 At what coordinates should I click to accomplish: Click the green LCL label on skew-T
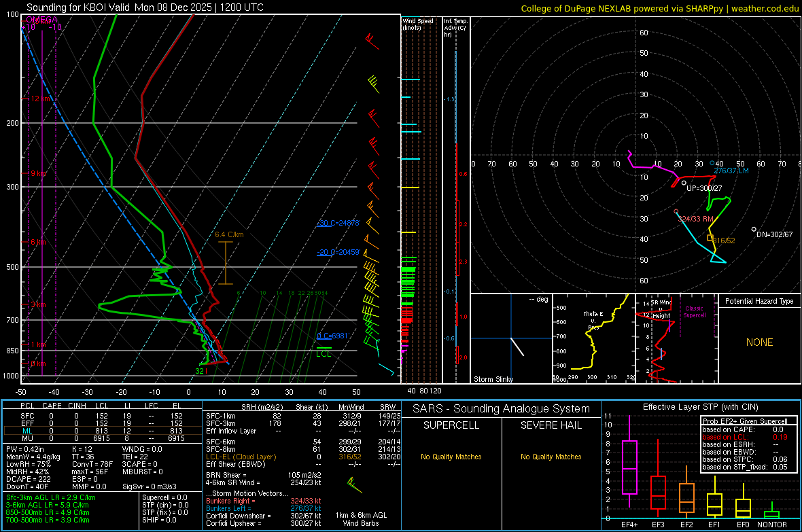324,354
